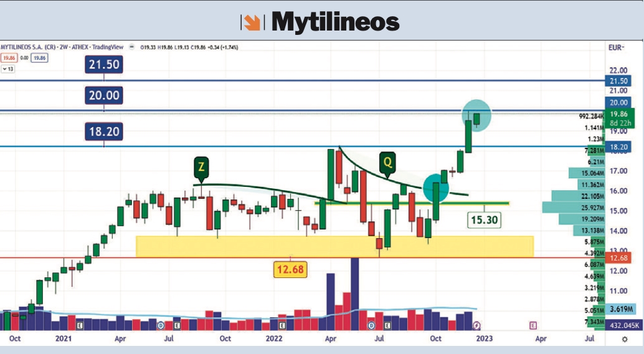Open earnings E marker after Jul 2021
The image size is (644, 354).
tap(177, 325)
